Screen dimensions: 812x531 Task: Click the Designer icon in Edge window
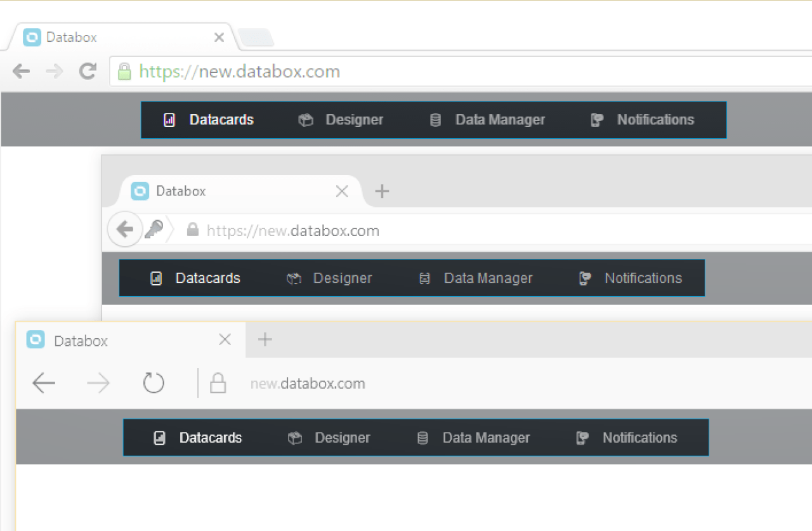click(295, 438)
